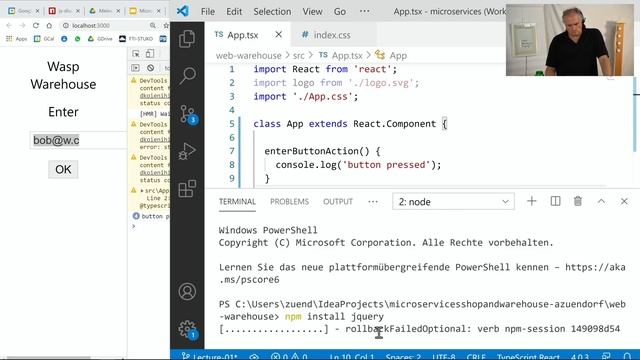This screenshot has width=640, height=360.
Task: Open the Selection menu
Action: pyautogui.click(x=272, y=11)
